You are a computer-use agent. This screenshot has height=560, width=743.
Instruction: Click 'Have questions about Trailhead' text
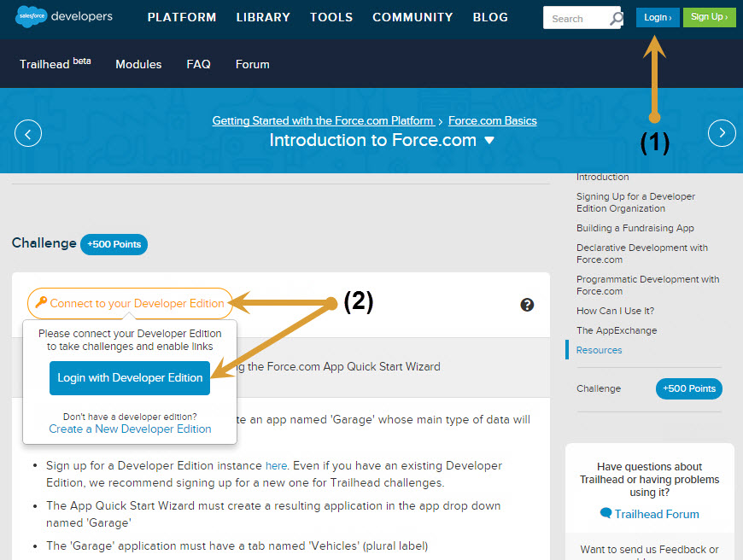pos(650,480)
